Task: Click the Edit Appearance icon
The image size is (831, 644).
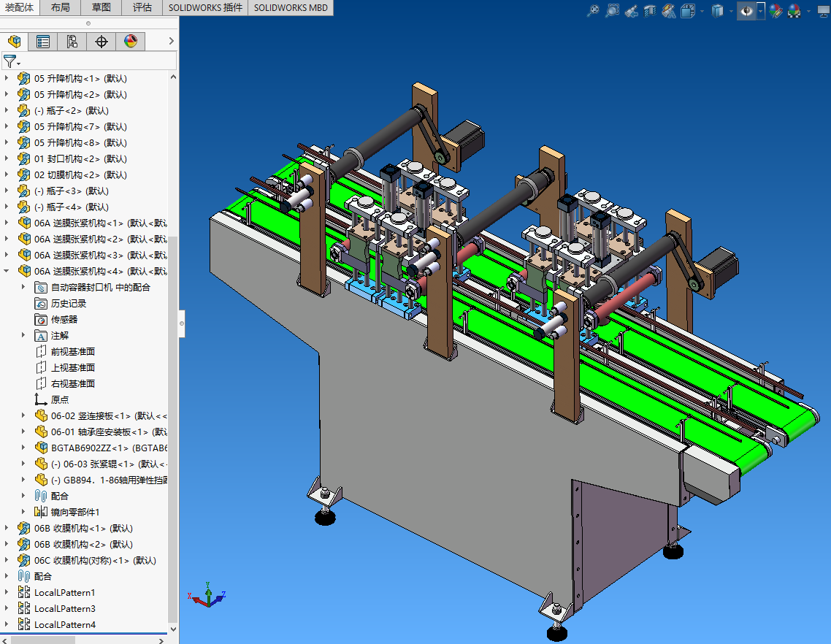Action: tap(776, 11)
